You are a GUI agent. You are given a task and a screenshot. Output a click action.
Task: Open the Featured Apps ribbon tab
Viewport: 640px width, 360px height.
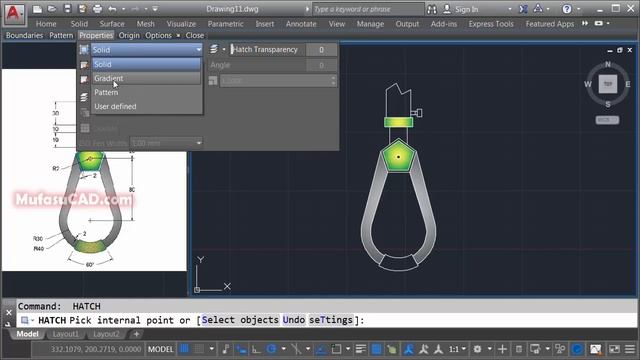click(x=549, y=24)
